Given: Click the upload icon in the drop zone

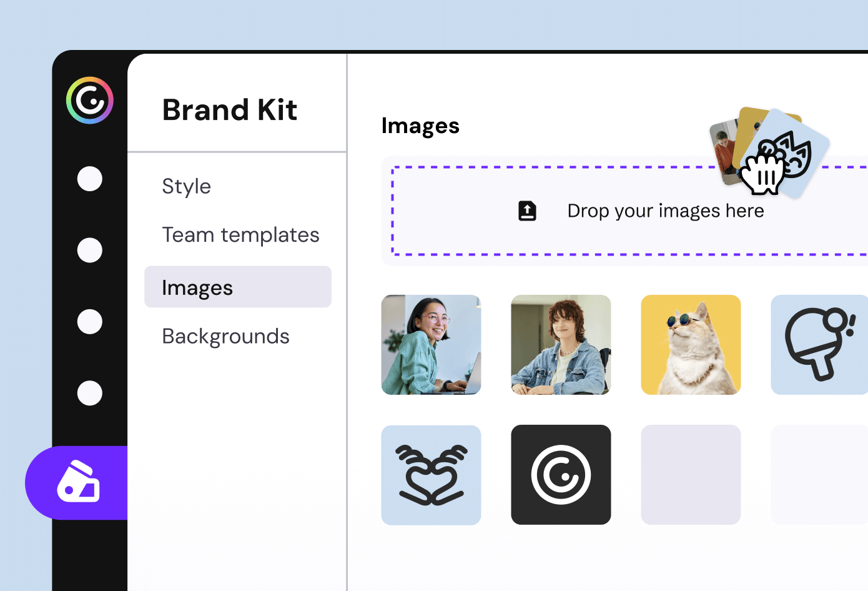Looking at the screenshot, I should pos(527,211).
